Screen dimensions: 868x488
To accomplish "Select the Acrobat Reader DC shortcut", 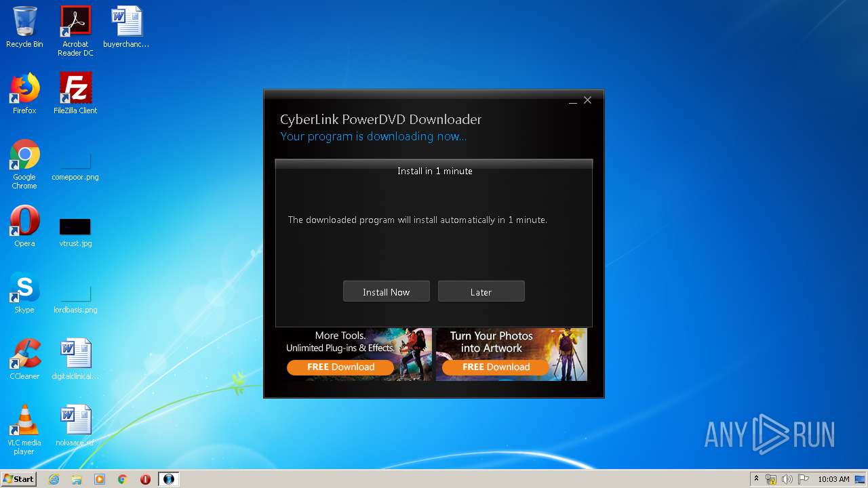I will pyautogui.click(x=75, y=31).
